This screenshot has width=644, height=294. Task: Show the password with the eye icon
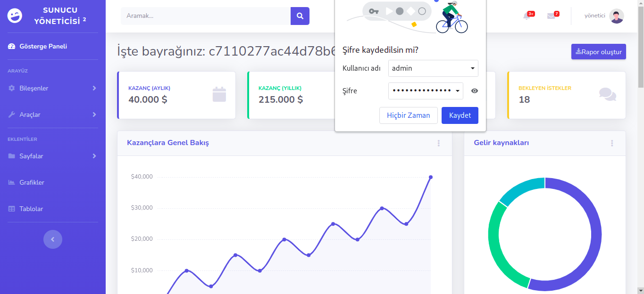475,91
